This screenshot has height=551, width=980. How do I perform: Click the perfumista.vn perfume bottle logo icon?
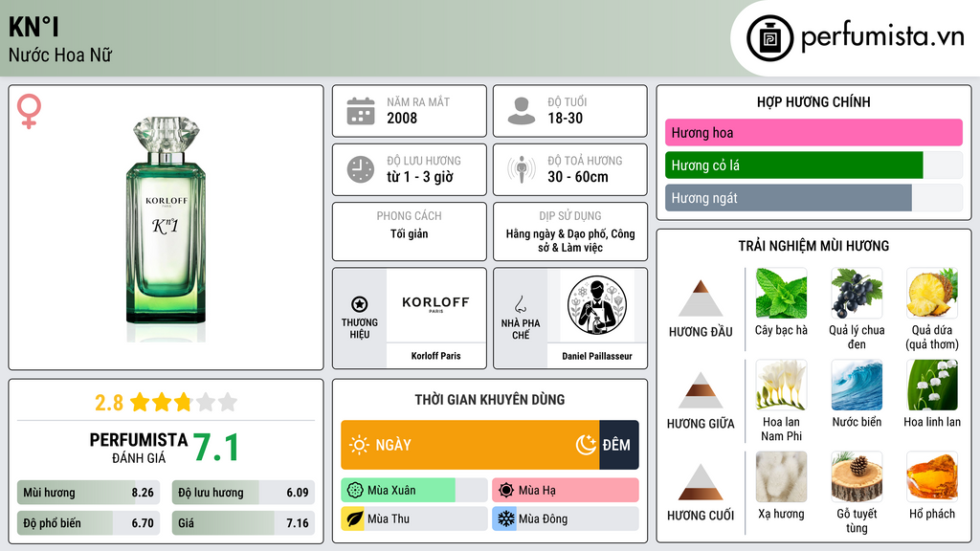[x=769, y=38]
